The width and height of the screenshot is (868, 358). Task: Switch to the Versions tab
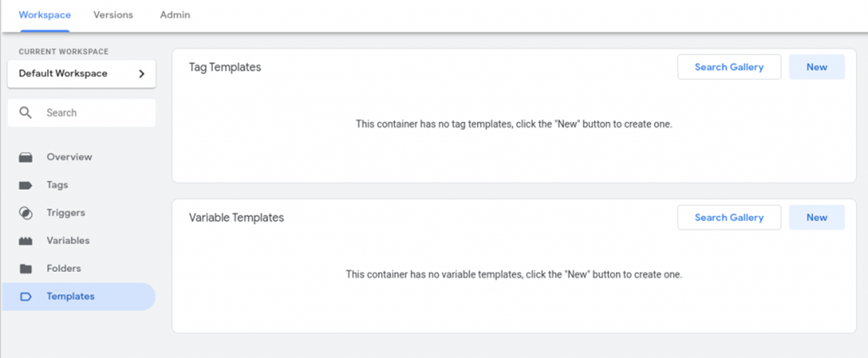coord(113,15)
